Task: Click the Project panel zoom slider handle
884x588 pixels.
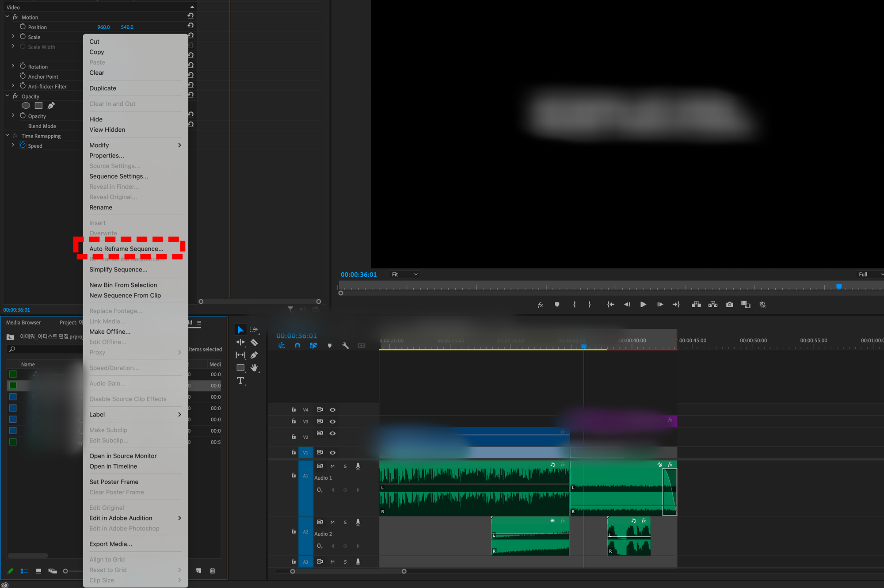Action: (x=65, y=571)
